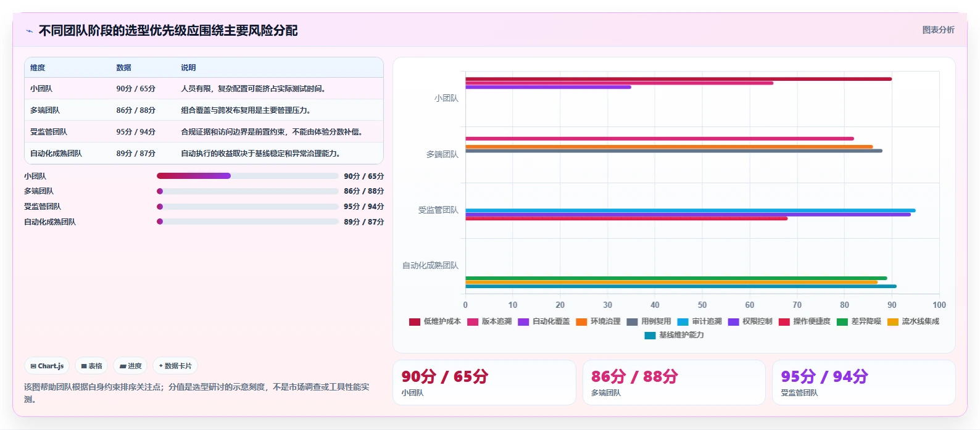
Task: Click the description starting 合规证据和访问边界
Action: click(272, 132)
